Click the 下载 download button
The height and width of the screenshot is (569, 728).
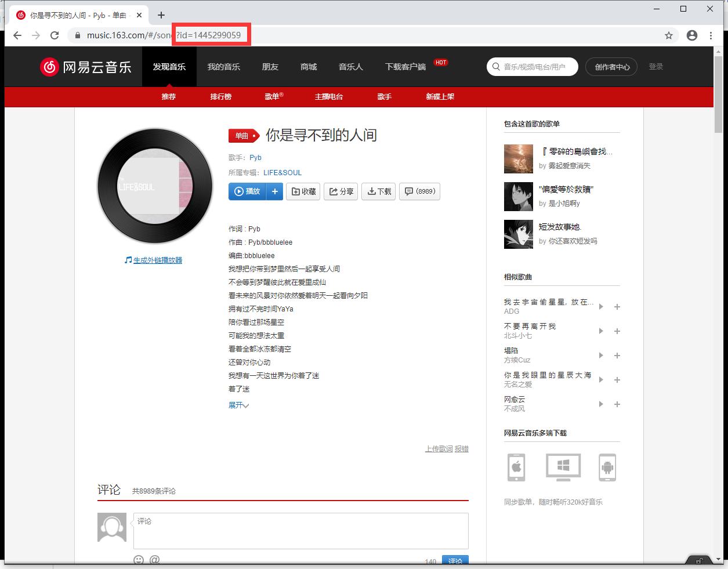point(379,191)
